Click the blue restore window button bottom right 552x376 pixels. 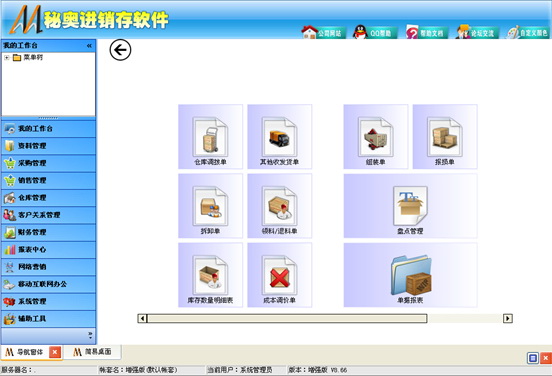pyautogui.click(x=533, y=358)
